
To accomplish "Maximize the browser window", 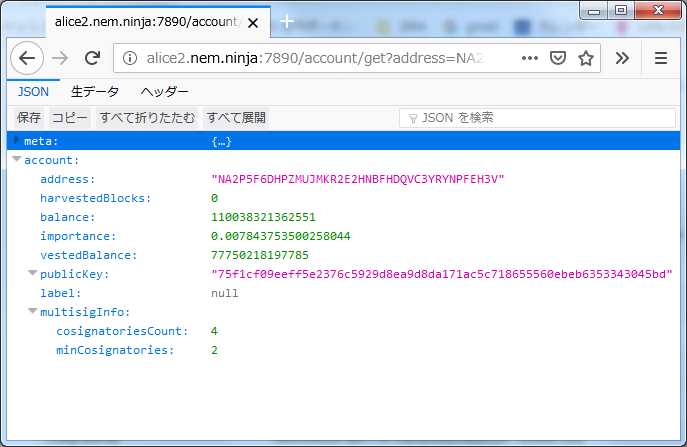I will click(621, 11).
